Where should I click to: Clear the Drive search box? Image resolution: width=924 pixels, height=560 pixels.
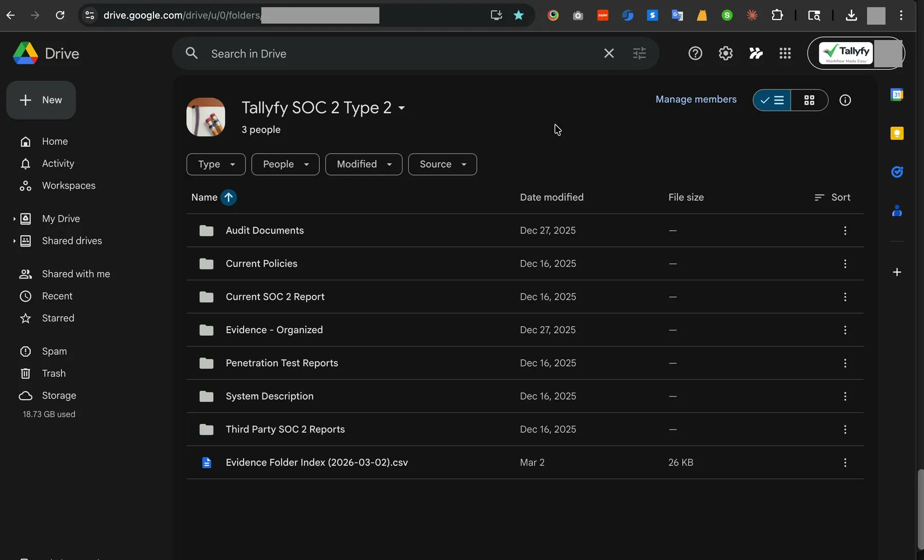point(609,53)
